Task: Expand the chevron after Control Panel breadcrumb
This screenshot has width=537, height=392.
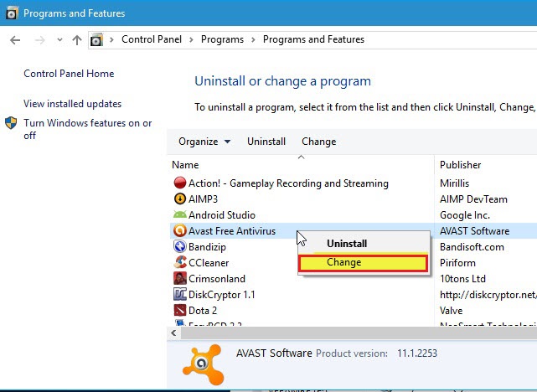Action: 191,39
